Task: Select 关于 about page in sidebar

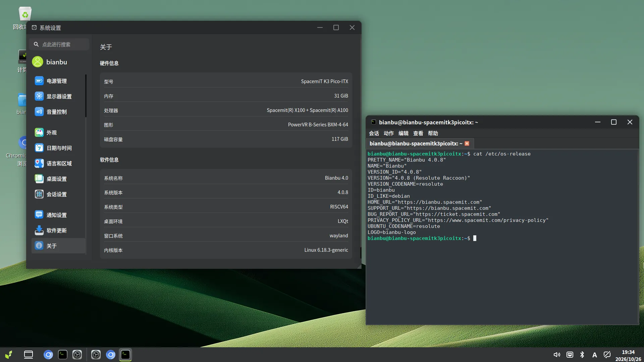Action: click(58, 246)
